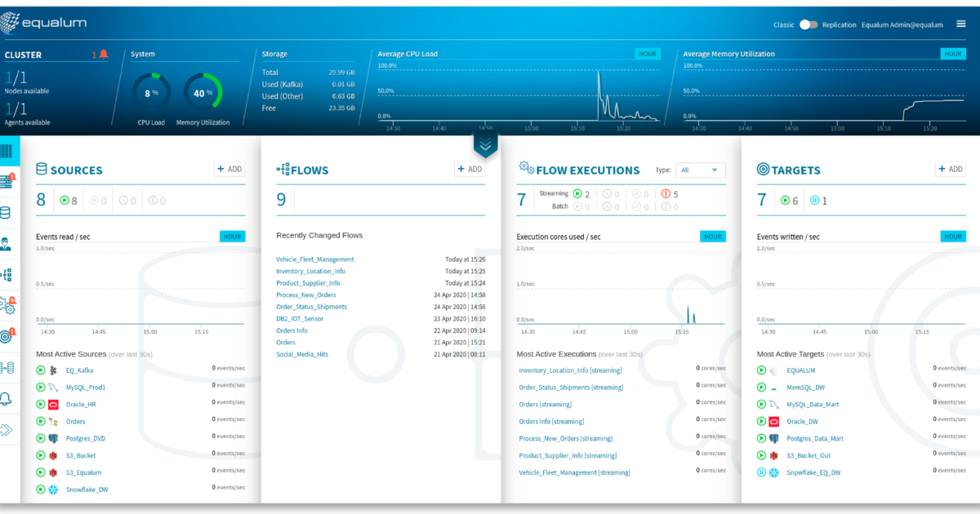Screen dimensions: 980x514
Task: Open Inventory_Location_Info [streaming] execution
Action: coord(570,370)
